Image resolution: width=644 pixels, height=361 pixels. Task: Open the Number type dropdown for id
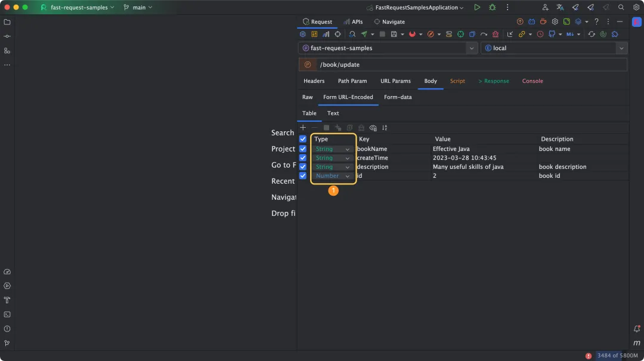coord(333,175)
